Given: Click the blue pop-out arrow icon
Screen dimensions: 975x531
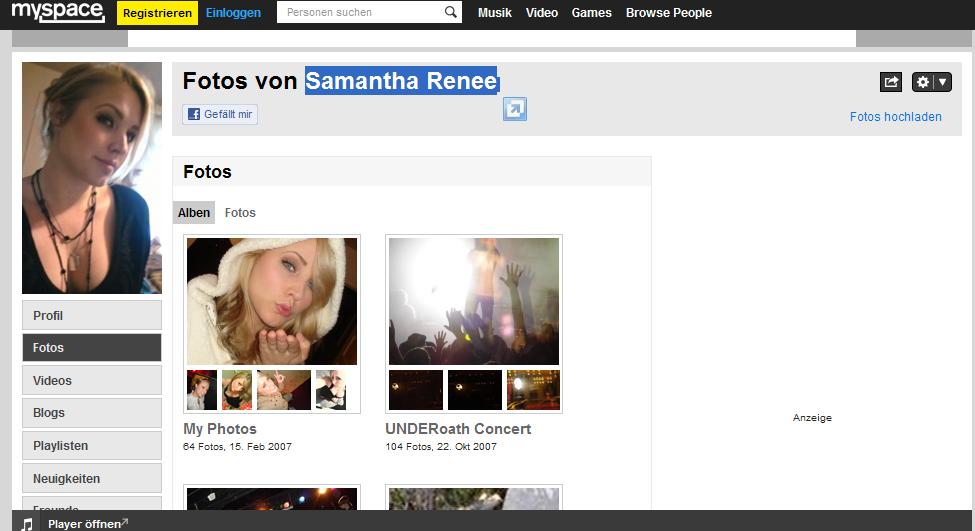Looking at the screenshot, I should click(515, 109).
